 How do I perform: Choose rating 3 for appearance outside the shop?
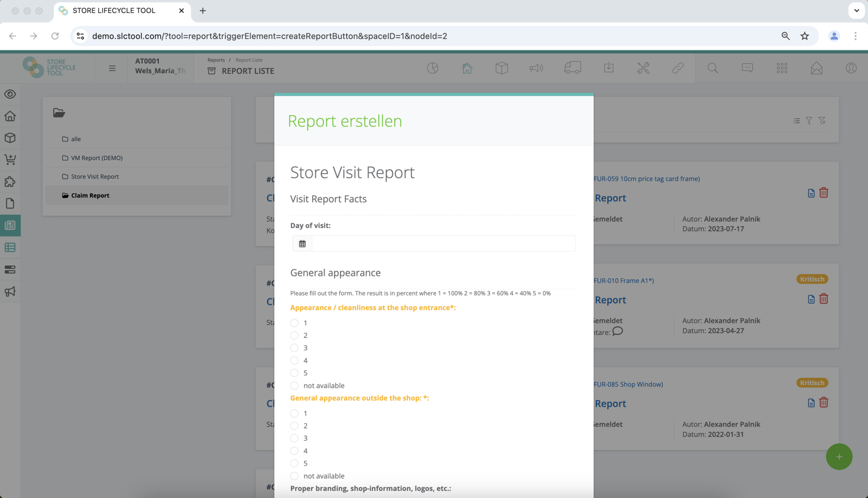294,438
